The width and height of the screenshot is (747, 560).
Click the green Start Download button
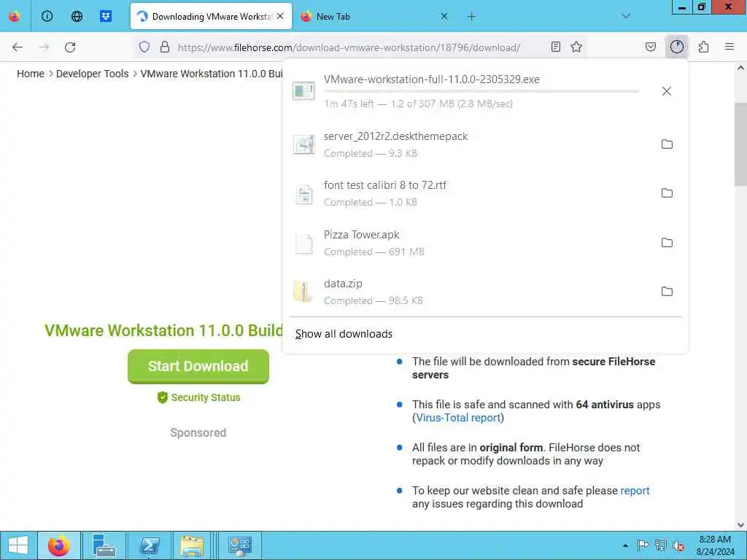pyautogui.click(x=198, y=366)
